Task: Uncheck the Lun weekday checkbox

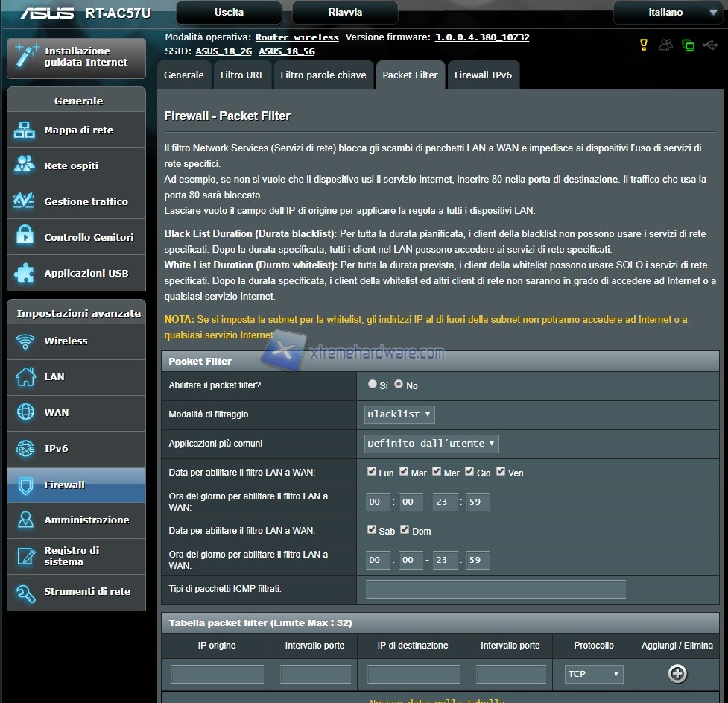Action: pos(372,472)
